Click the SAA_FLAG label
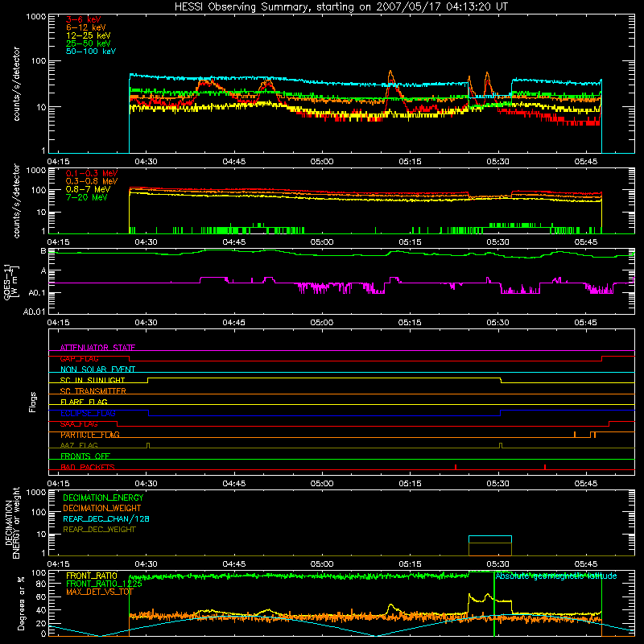 79,423
